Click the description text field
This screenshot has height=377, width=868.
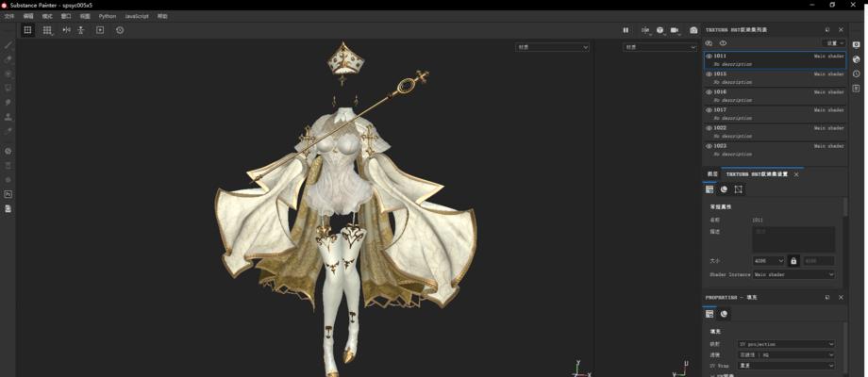pos(793,239)
